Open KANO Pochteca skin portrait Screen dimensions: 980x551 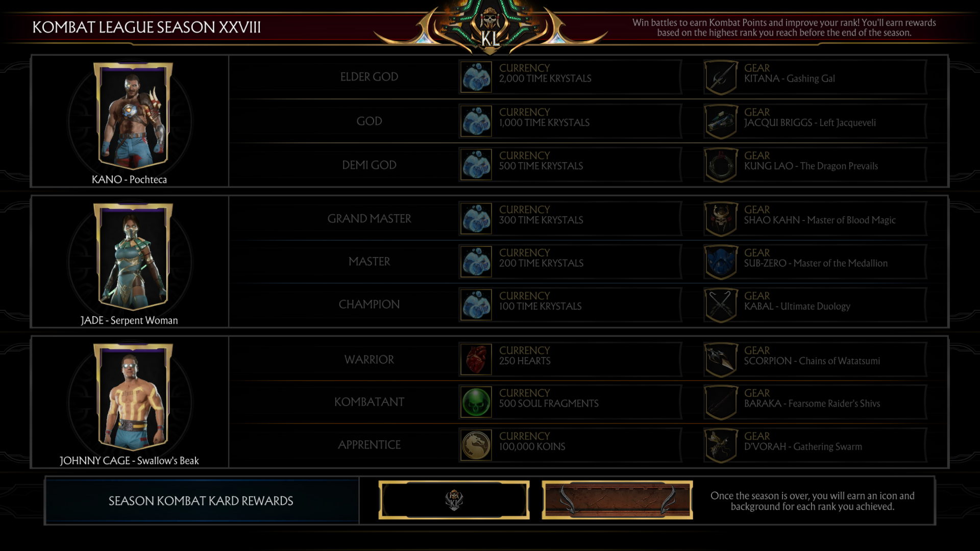pyautogui.click(x=133, y=116)
